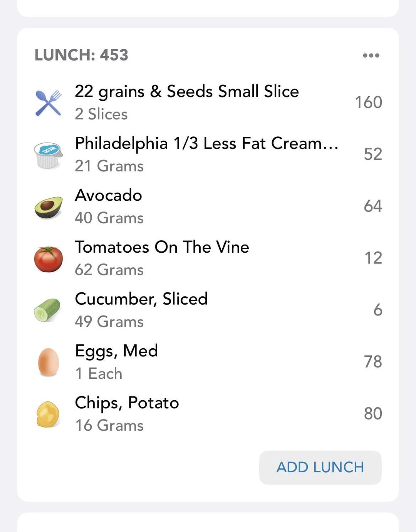
Task: Tap the red tomato icon
Action: coord(49,259)
